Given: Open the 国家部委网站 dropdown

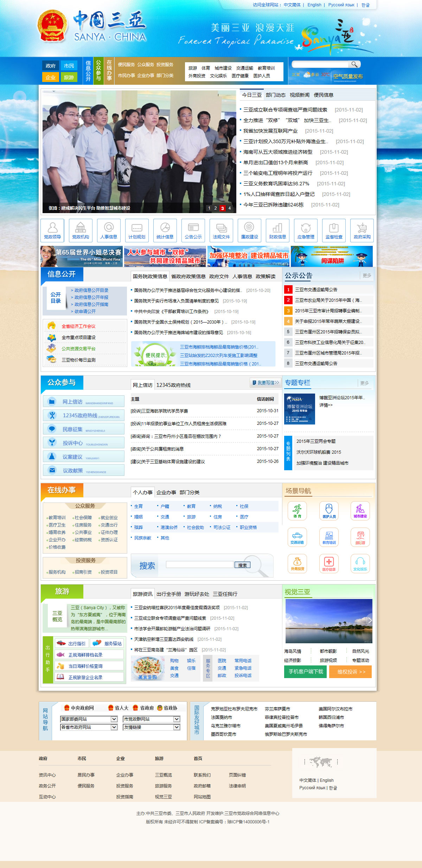Looking at the screenshot, I should [x=89, y=719].
